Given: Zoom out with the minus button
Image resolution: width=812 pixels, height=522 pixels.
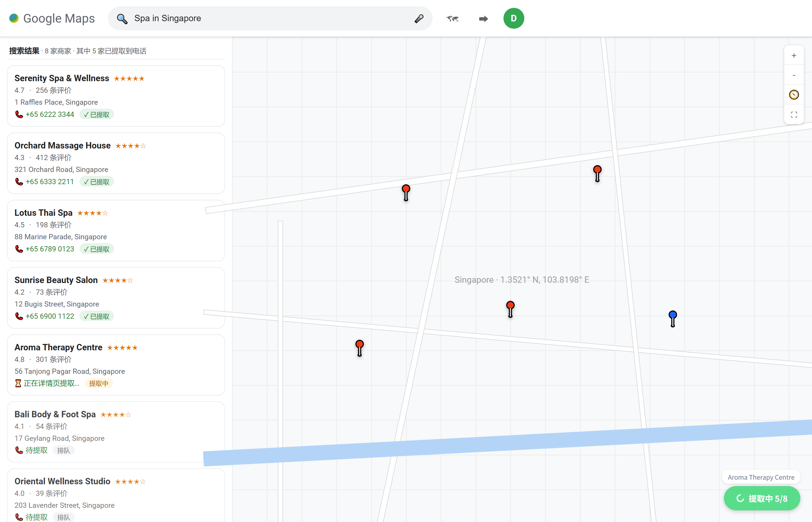Looking at the screenshot, I should 794,75.
